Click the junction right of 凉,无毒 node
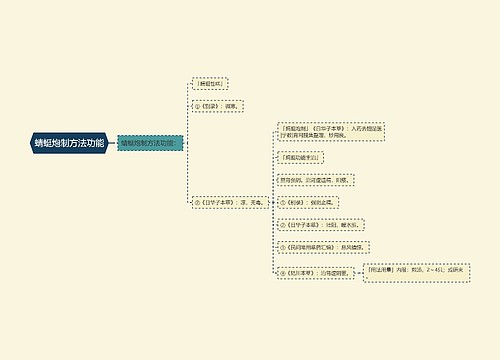The height and width of the screenshot is (360, 500). click(x=272, y=202)
